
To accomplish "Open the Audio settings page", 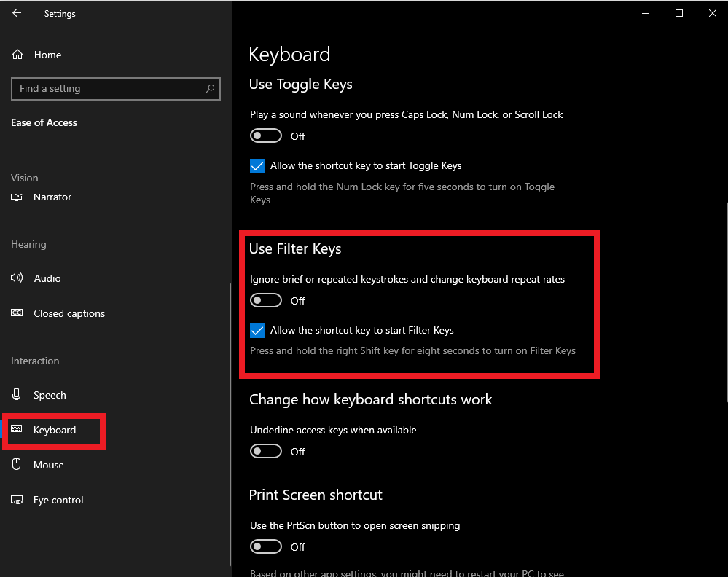I will coord(47,278).
